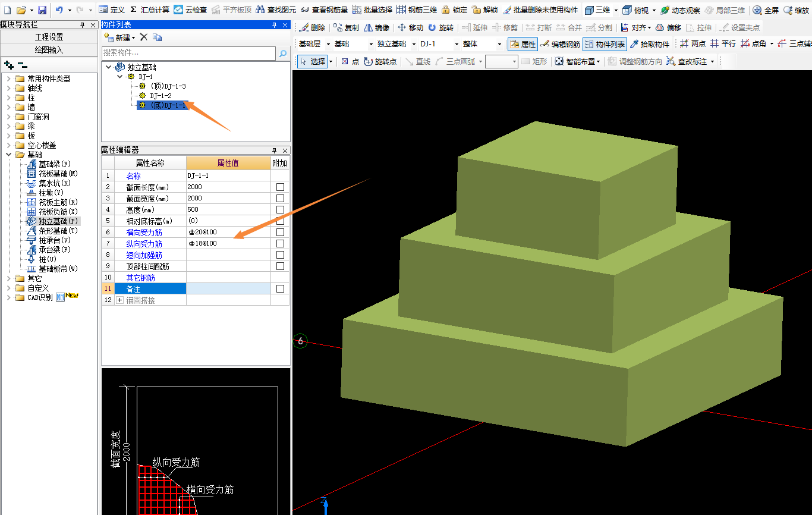Click the 偏移 offset tool
Image resolution: width=812 pixels, height=515 pixels.
pos(668,27)
